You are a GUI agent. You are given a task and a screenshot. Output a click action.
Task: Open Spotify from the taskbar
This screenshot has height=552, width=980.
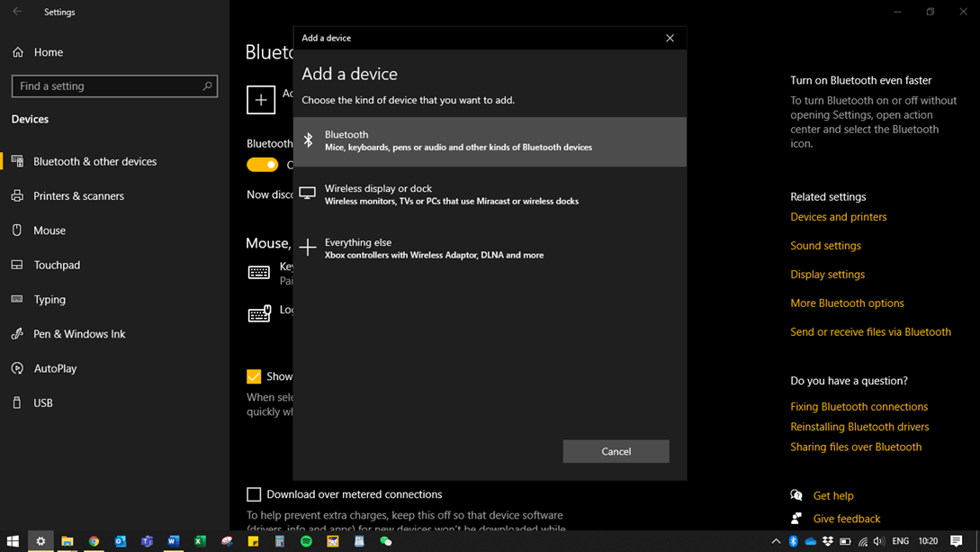(x=306, y=541)
